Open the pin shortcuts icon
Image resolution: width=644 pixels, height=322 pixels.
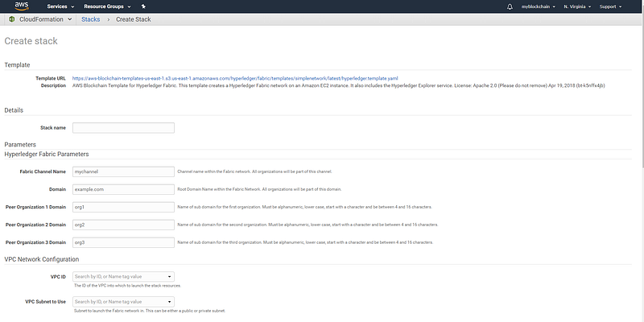(x=143, y=6)
